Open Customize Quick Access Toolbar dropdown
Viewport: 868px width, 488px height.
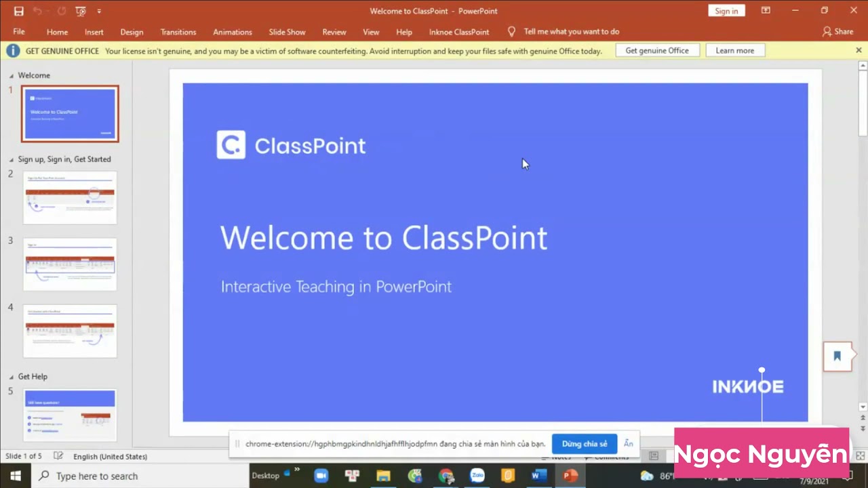pyautogui.click(x=99, y=11)
